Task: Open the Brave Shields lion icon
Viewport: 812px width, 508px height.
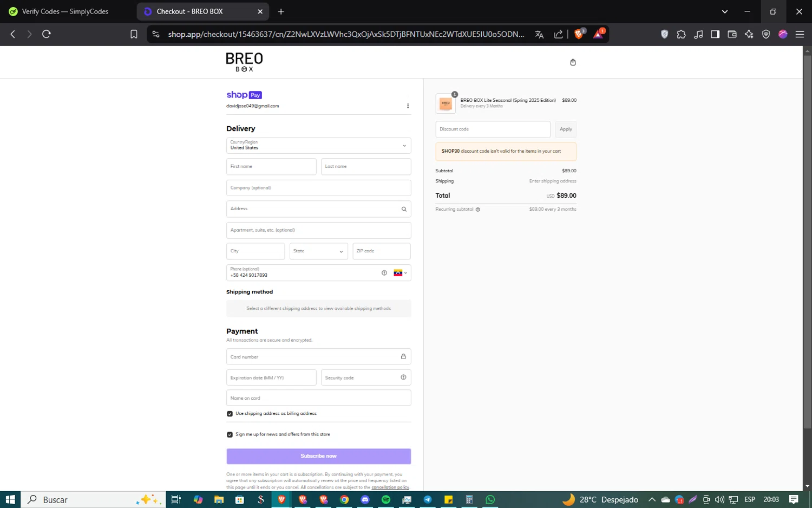Action: point(579,34)
